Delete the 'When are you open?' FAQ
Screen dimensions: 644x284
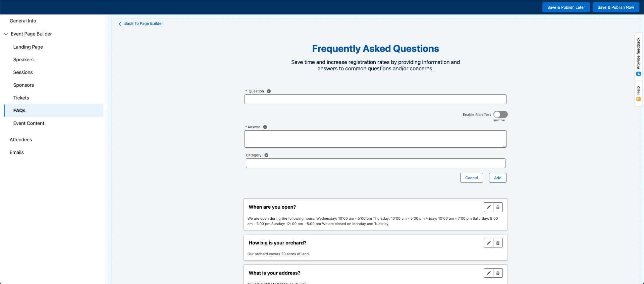pyautogui.click(x=498, y=207)
